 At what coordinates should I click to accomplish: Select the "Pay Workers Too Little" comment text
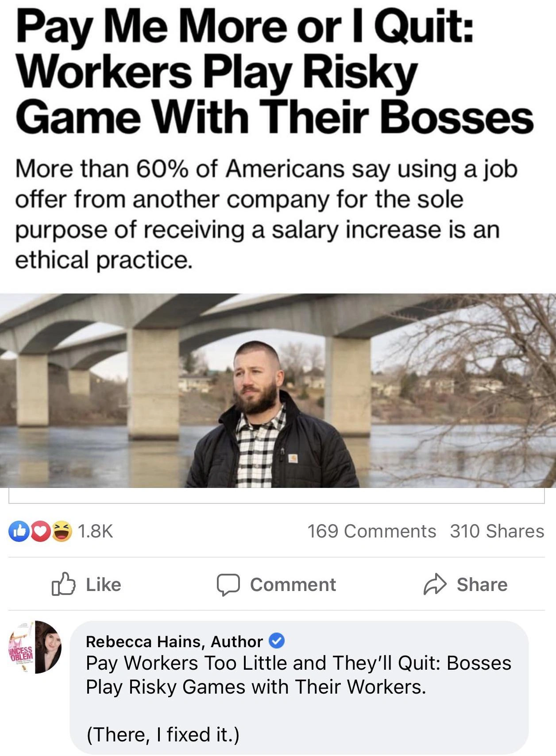coord(298,675)
